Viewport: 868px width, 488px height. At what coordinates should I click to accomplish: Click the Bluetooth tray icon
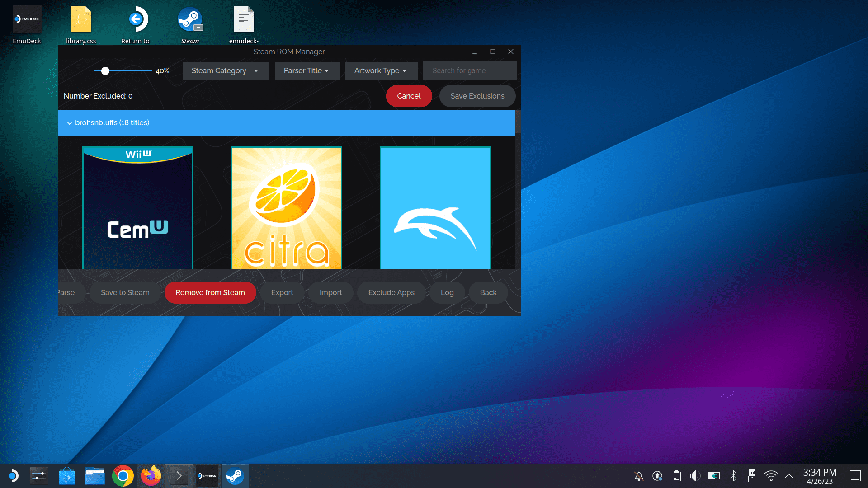point(733,476)
